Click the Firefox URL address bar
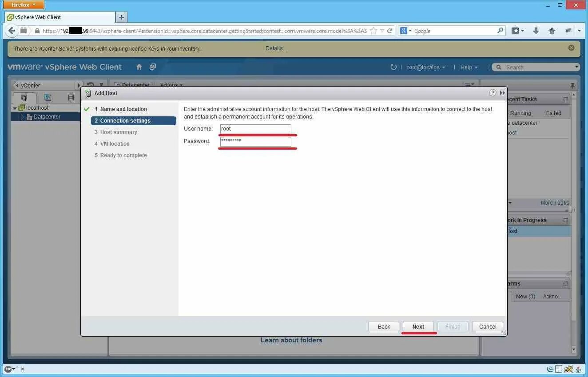This screenshot has height=377, width=588. (204, 31)
